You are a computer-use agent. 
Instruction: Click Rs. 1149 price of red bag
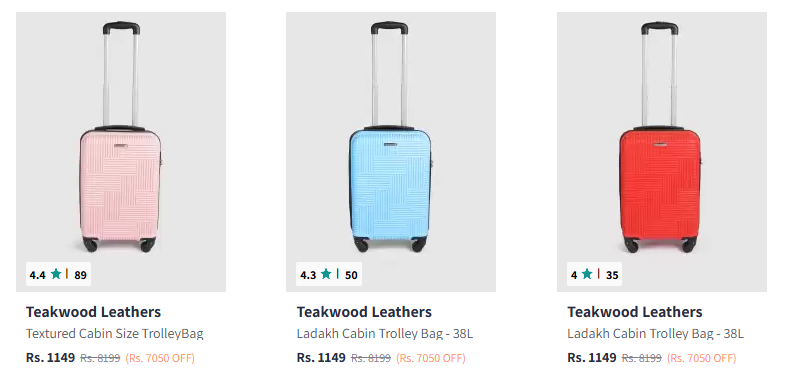(x=592, y=358)
